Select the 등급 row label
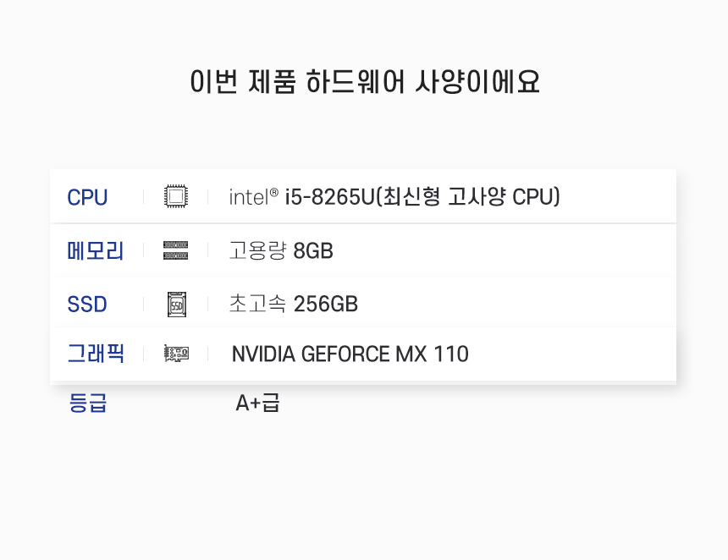Screen dimensions: 728x560 (x=87, y=404)
